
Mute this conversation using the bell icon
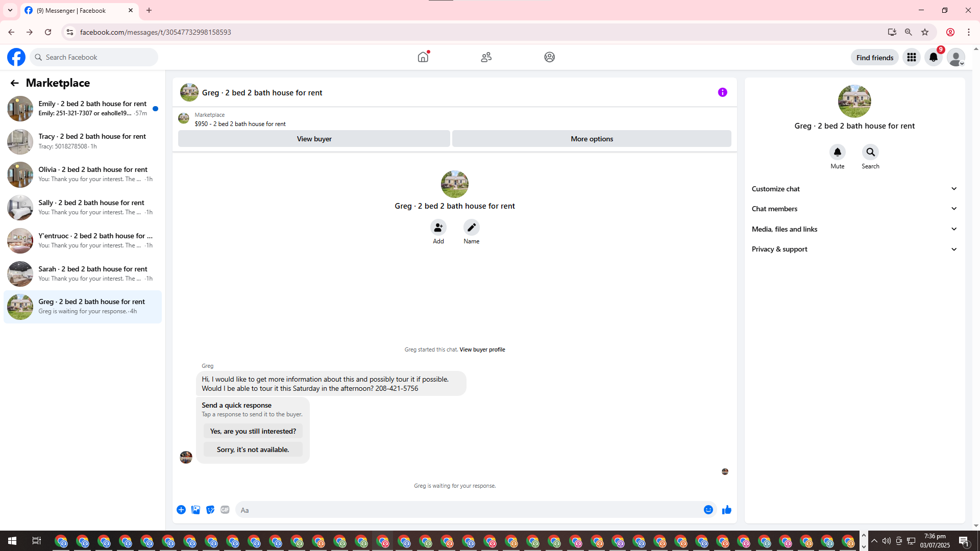pos(837,152)
